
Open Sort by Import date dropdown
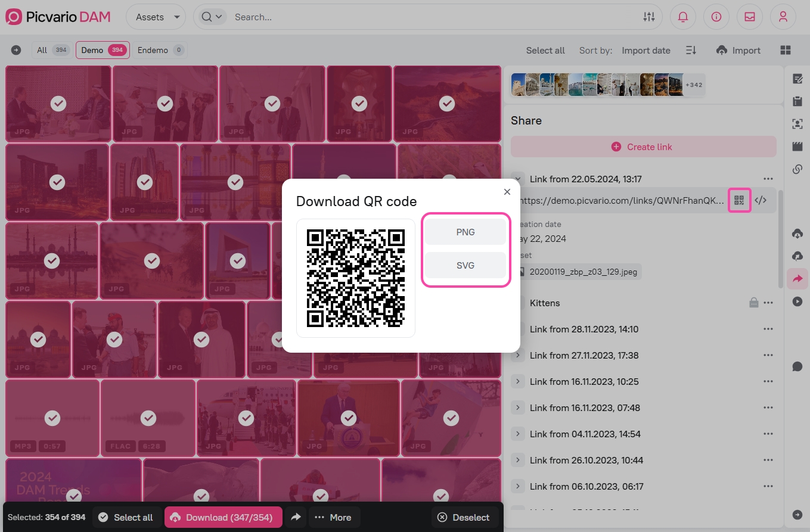click(x=645, y=51)
